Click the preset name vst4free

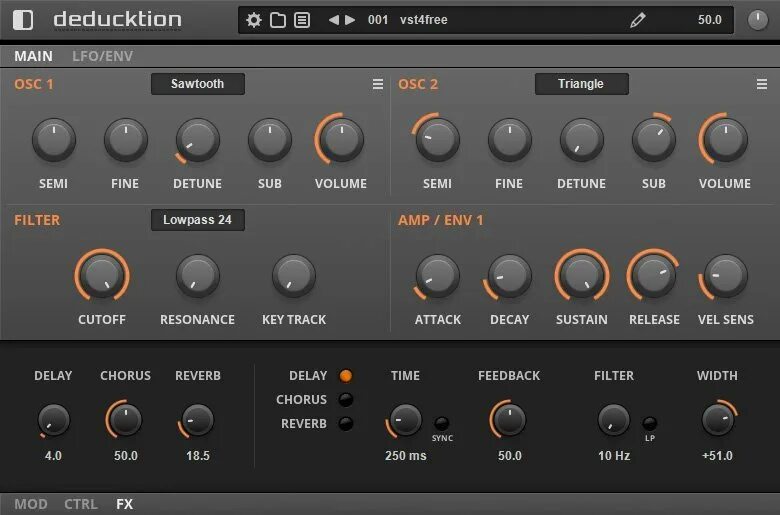click(x=424, y=20)
